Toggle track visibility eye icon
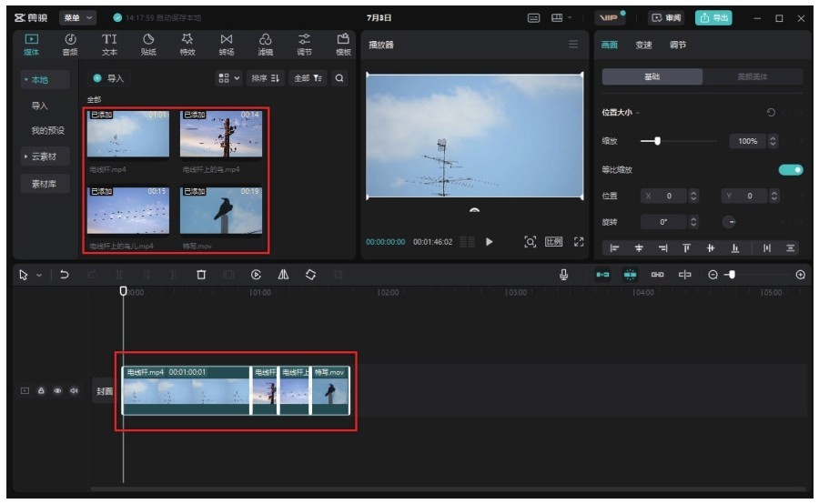Screen dimensions: 819x504 coord(57,391)
